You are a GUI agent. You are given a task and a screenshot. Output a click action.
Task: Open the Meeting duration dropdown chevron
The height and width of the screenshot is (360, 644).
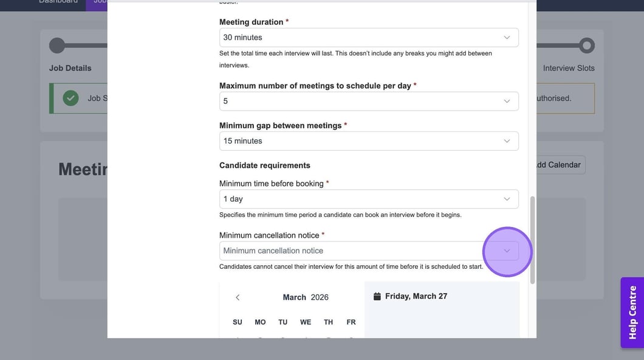pos(507,38)
